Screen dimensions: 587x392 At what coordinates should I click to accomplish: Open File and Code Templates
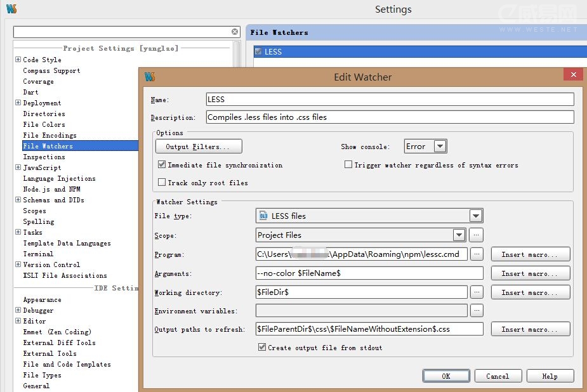click(x=67, y=364)
